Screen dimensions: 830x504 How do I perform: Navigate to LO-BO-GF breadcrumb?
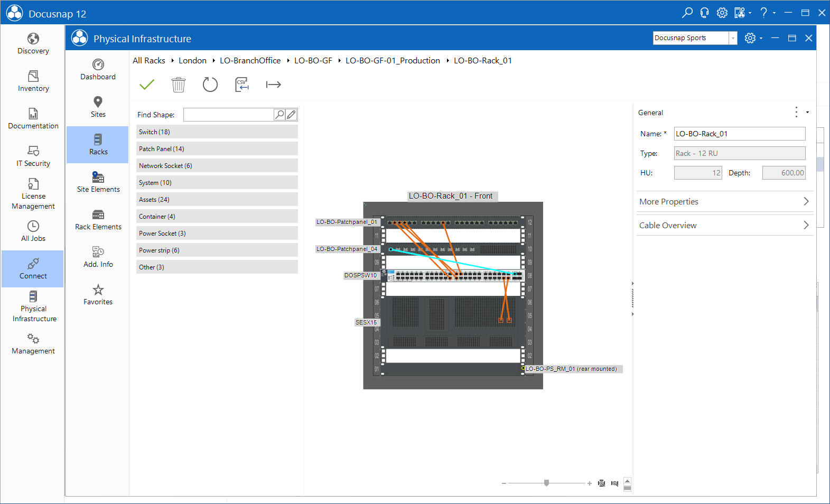[x=313, y=61]
